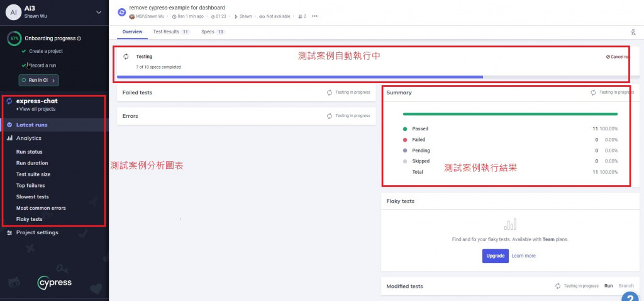Click the 'Not available' commit link

278,16
